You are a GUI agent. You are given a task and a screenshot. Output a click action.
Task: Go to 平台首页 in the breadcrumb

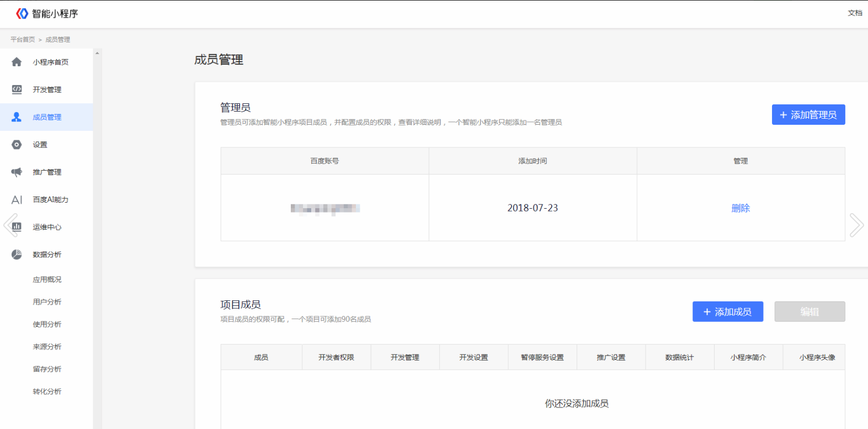tap(23, 40)
